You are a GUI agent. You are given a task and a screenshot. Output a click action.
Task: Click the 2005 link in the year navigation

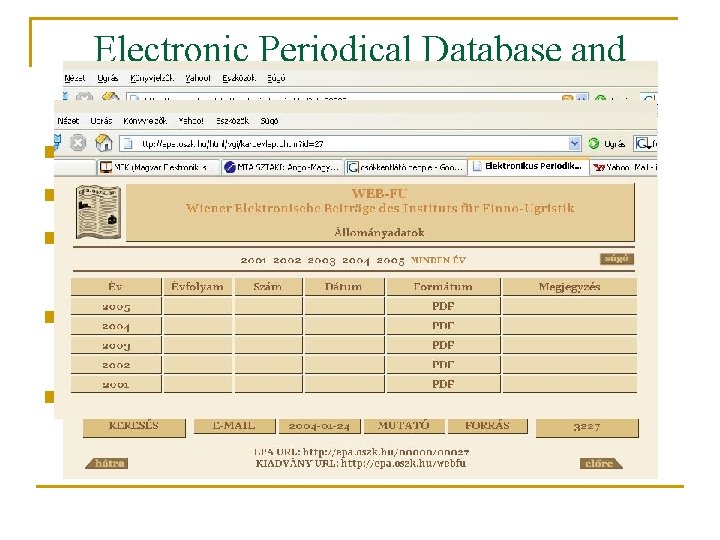pyautogui.click(x=390, y=260)
